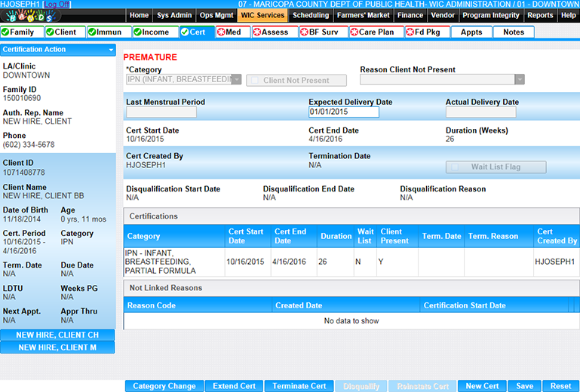
Task: Click the red asterisk icon on BF Surv tab
Action: tap(305, 32)
